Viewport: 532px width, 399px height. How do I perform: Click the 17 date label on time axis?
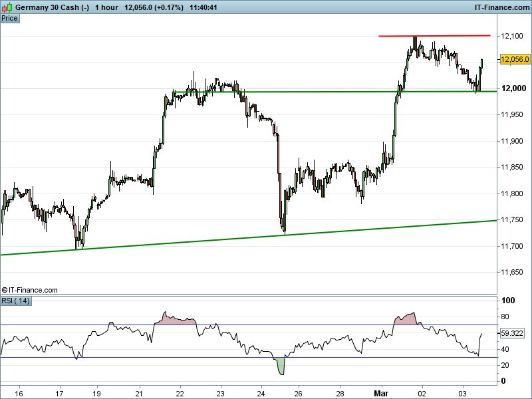click(x=59, y=394)
